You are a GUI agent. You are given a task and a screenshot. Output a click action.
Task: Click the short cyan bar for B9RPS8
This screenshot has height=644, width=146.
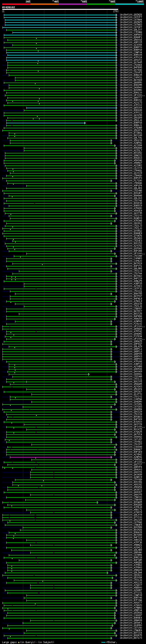coord(46,123)
